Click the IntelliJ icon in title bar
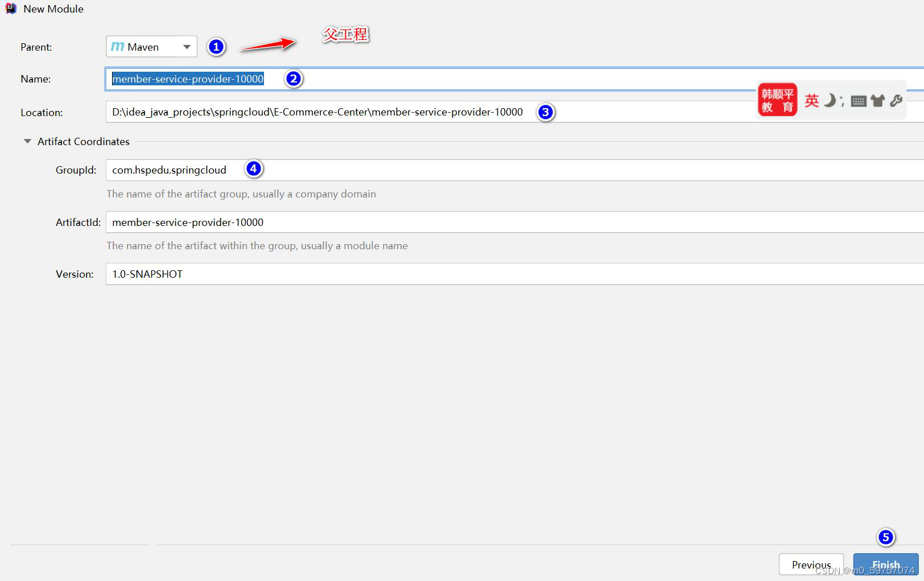Image resolution: width=924 pixels, height=581 pixels. (x=11, y=9)
